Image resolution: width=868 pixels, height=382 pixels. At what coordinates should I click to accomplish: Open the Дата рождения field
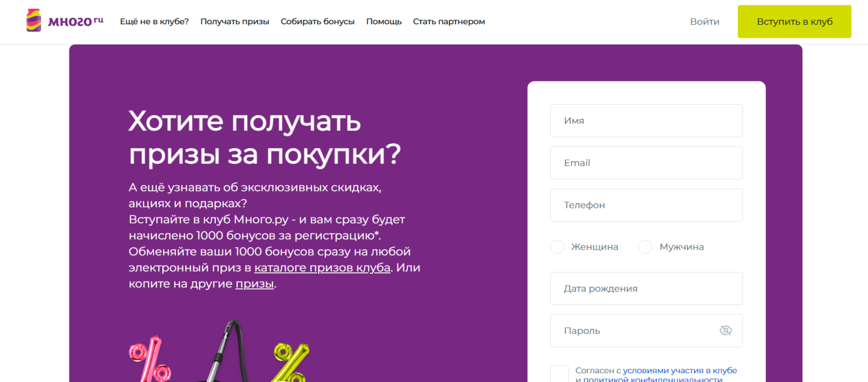pos(646,289)
